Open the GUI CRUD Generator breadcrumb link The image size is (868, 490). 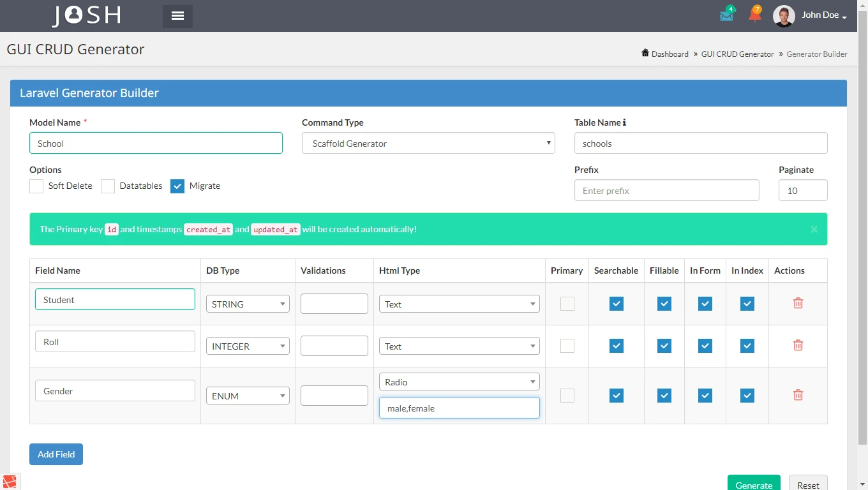pos(737,54)
